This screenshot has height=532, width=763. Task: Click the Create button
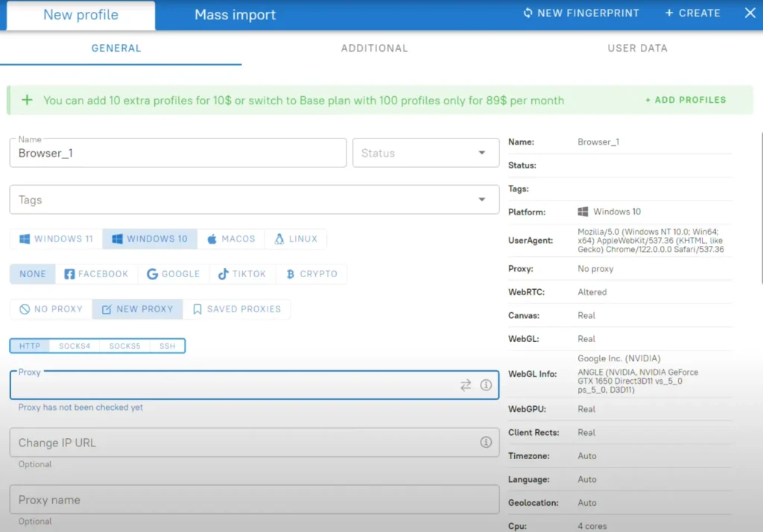pos(693,13)
